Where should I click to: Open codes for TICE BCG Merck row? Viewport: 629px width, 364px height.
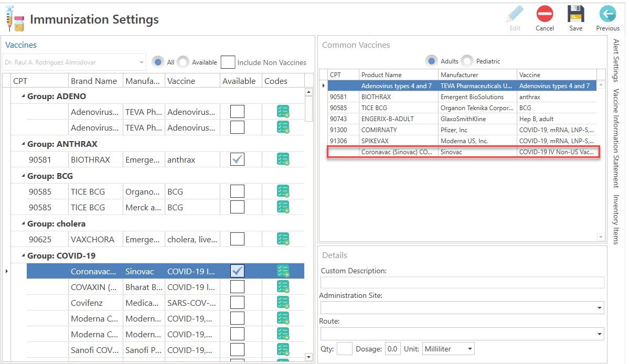[283, 207]
